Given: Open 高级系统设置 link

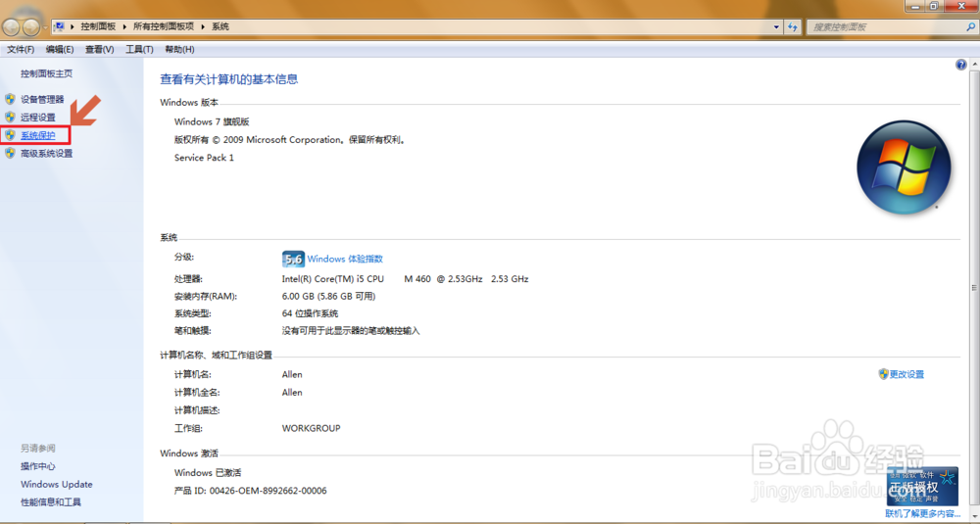Looking at the screenshot, I should [x=46, y=153].
